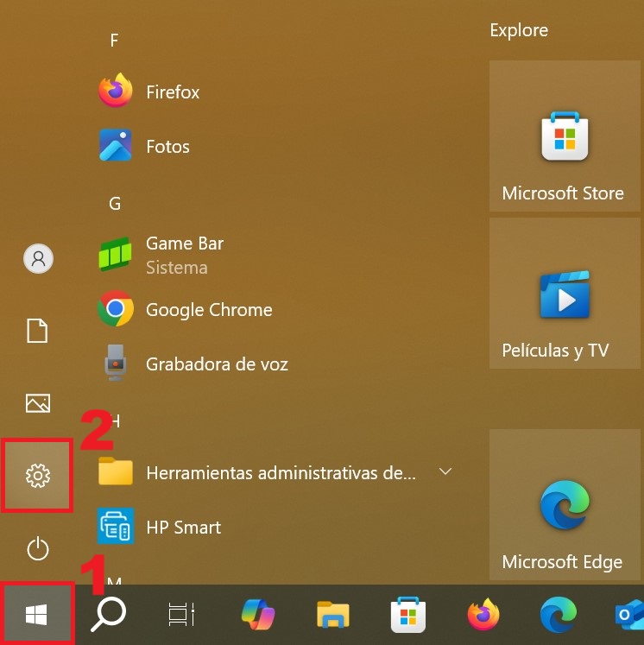Launch Copilot from the taskbar
Image resolution: width=644 pixels, height=645 pixels.
pyautogui.click(x=258, y=615)
